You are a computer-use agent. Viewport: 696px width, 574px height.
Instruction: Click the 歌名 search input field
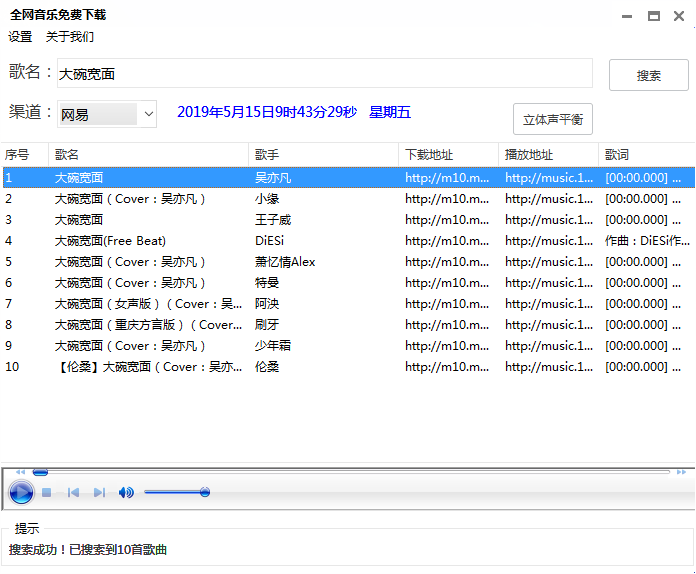[324, 74]
